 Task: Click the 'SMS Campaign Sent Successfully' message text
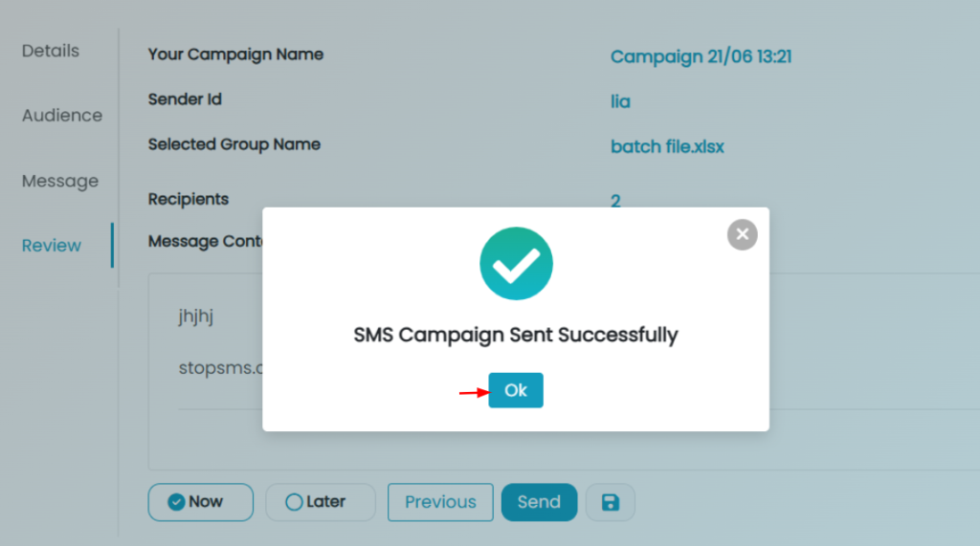click(516, 335)
